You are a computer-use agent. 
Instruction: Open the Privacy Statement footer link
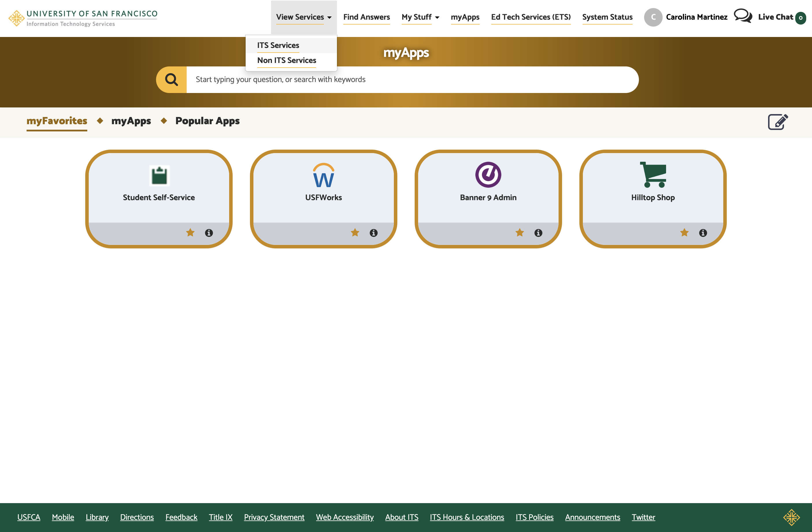(x=274, y=517)
